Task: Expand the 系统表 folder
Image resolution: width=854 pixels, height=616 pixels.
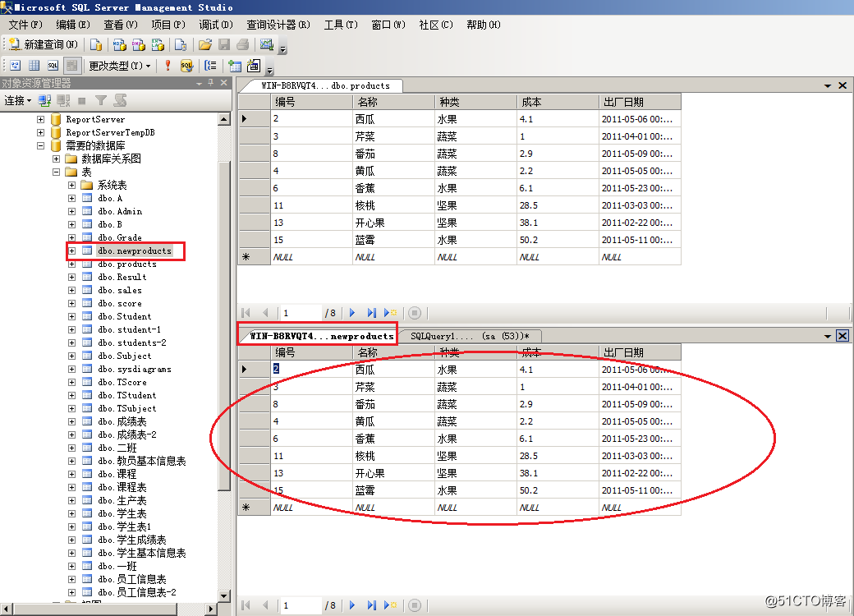Action: tap(71, 185)
